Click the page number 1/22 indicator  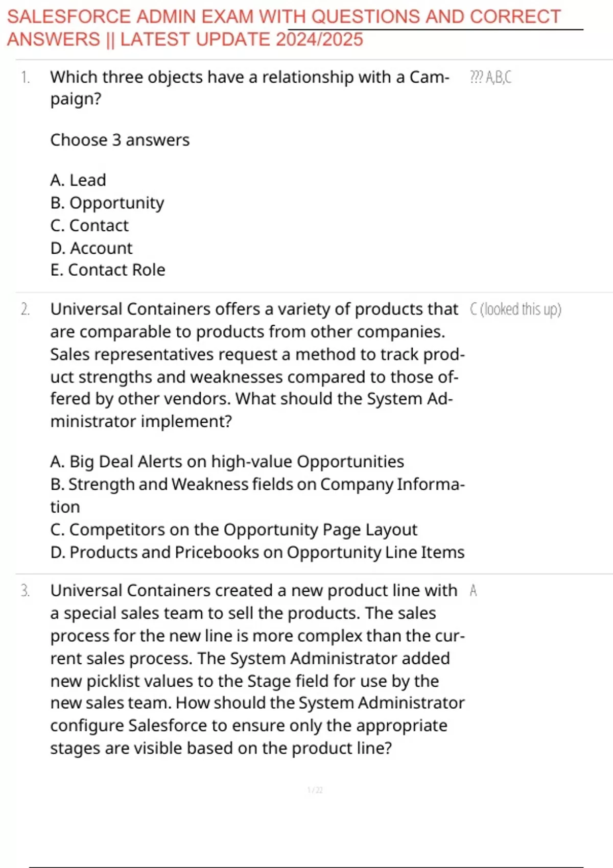(x=315, y=790)
